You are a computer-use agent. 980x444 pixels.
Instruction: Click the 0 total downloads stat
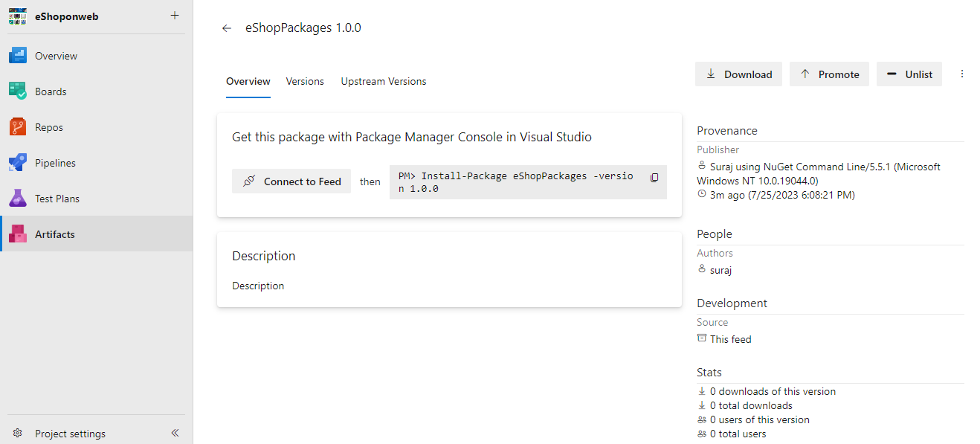click(x=751, y=405)
